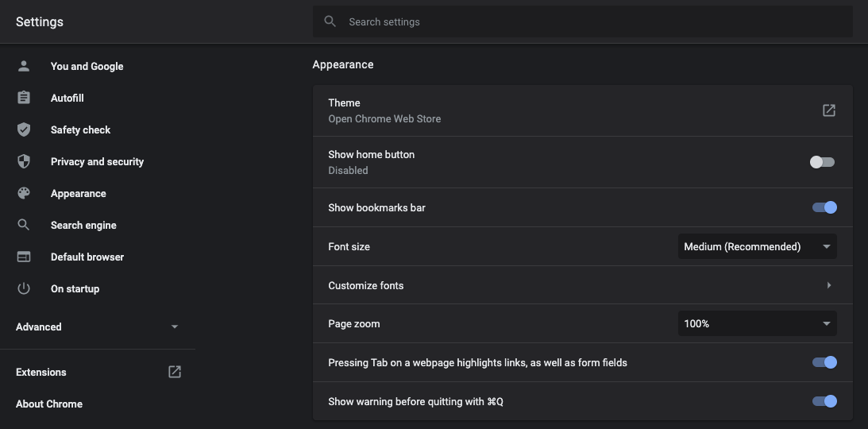Open the Extensions link in sidebar

[x=41, y=372]
